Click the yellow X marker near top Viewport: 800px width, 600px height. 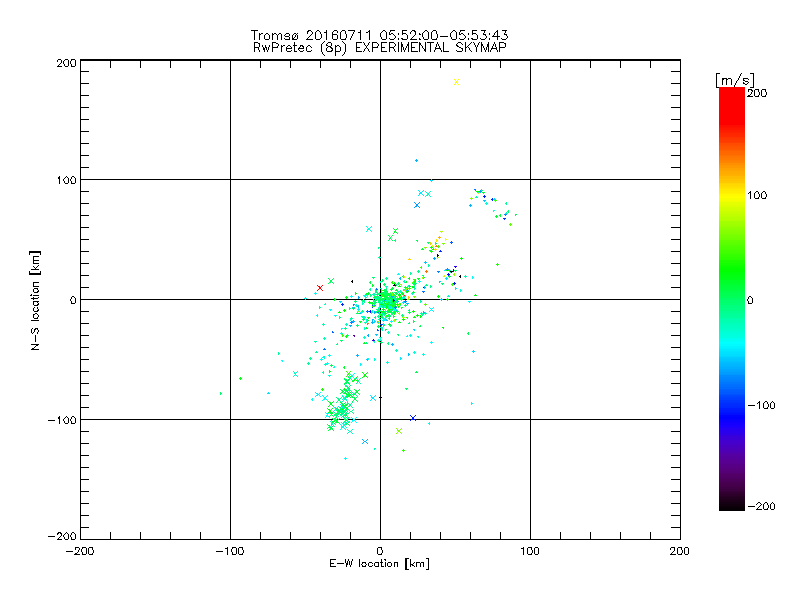[456, 82]
